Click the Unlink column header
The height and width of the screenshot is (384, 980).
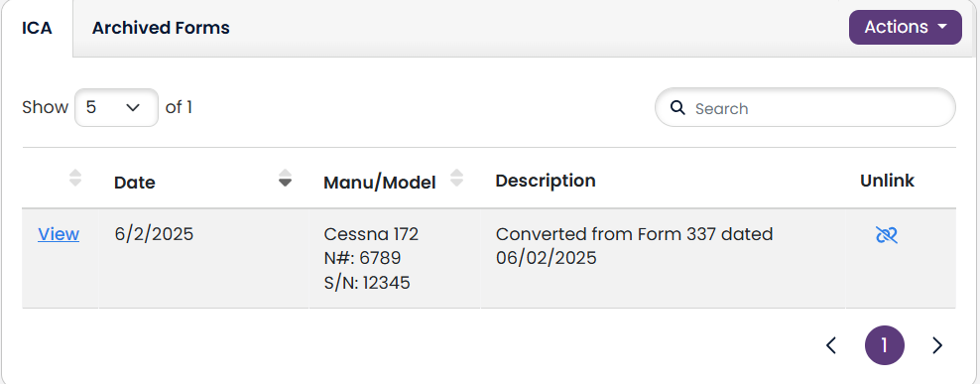887,181
